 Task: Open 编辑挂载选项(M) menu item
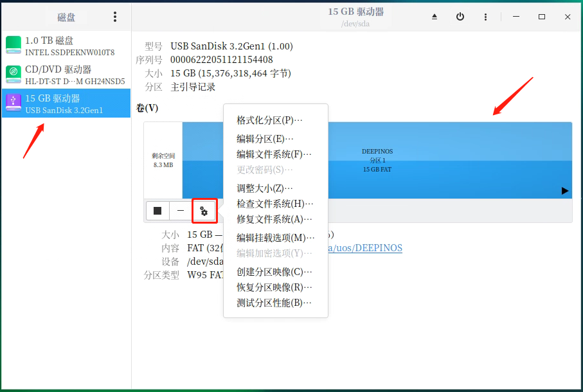tap(276, 238)
